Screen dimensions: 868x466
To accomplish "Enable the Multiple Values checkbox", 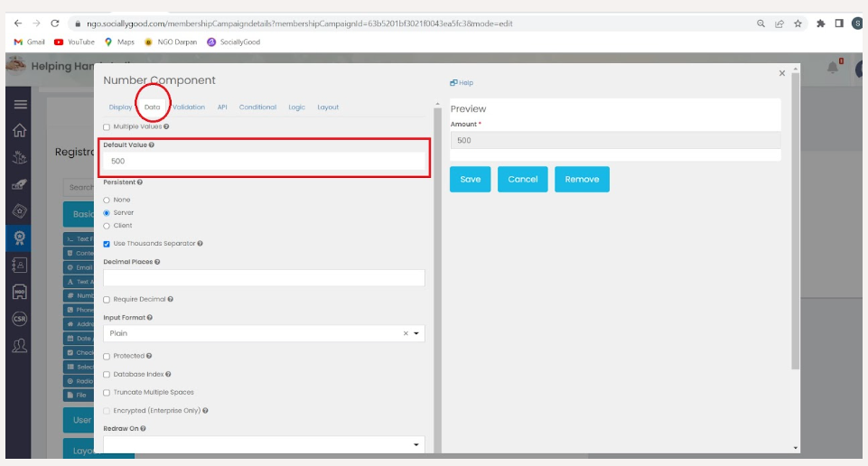I will [x=107, y=127].
